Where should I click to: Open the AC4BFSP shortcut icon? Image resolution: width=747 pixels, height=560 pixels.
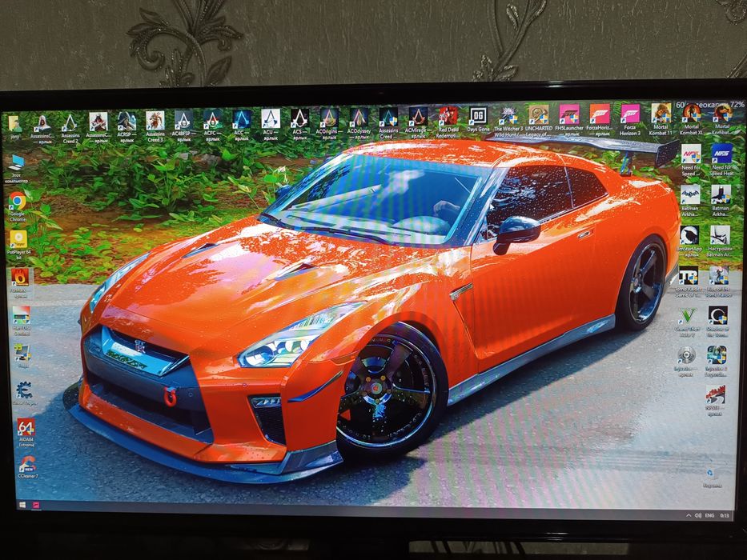(x=184, y=126)
